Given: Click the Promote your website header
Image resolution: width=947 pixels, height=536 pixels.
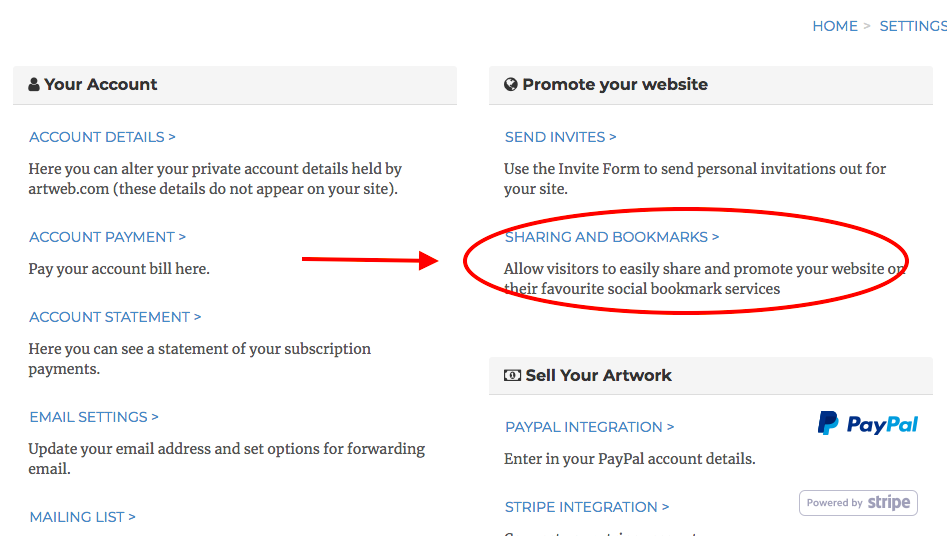Looking at the screenshot, I should [x=614, y=85].
